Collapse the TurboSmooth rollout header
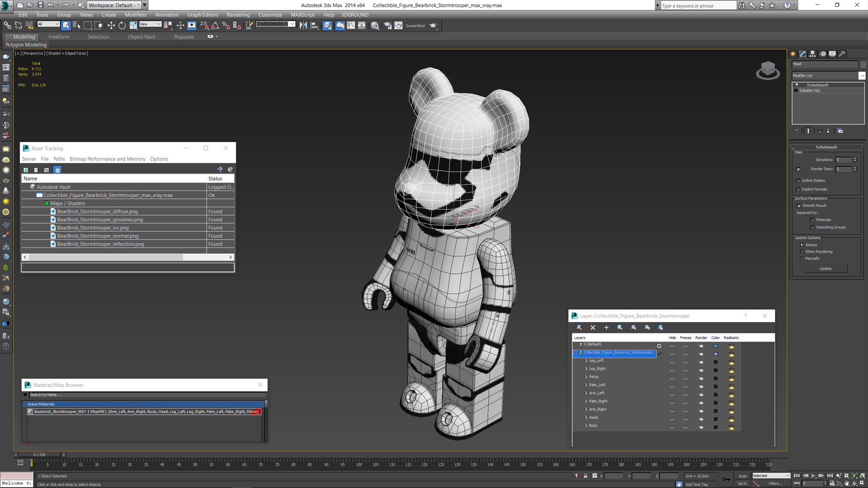Screen dimensions: 868x488 point(826,147)
